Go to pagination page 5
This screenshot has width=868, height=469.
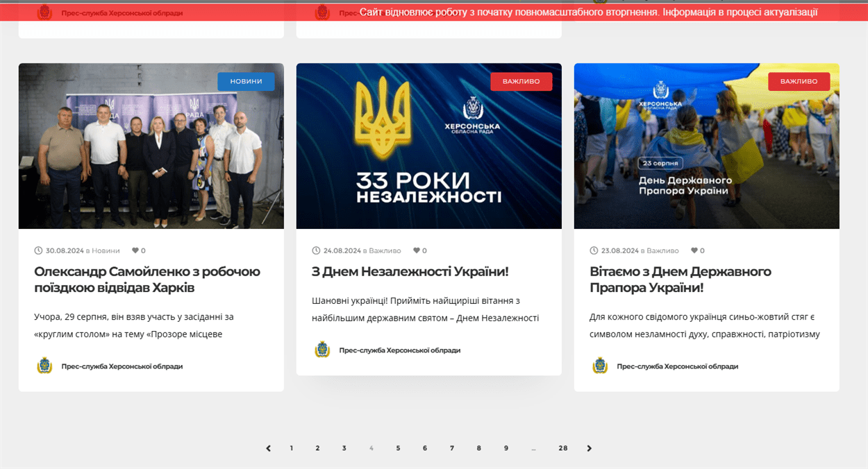pyautogui.click(x=398, y=448)
